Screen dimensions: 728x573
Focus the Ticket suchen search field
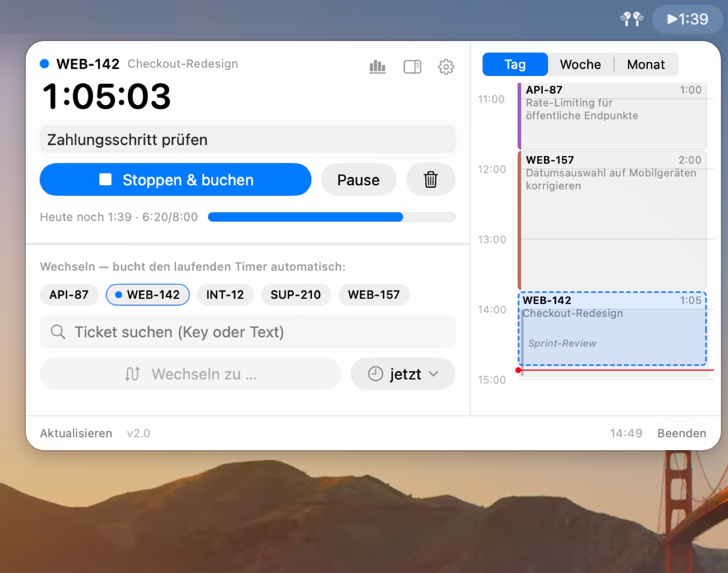pos(248,332)
